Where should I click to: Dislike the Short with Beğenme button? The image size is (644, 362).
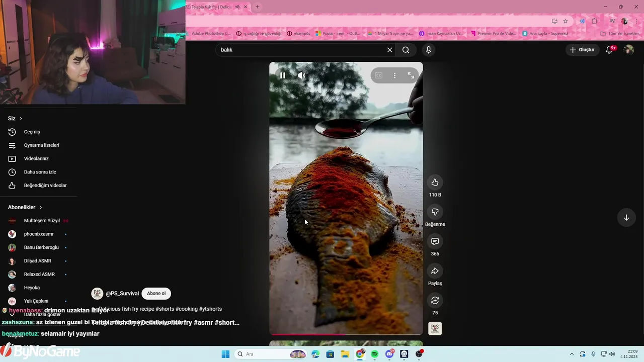pyautogui.click(x=435, y=212)
